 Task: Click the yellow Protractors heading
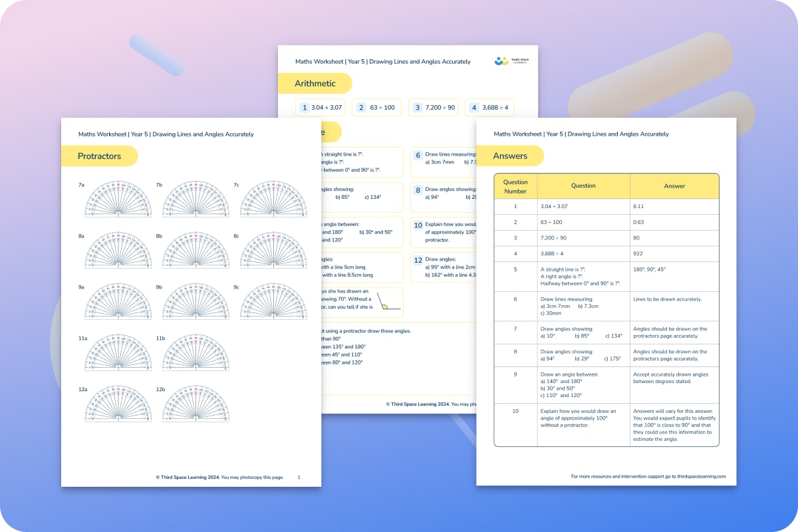(99, 156)
